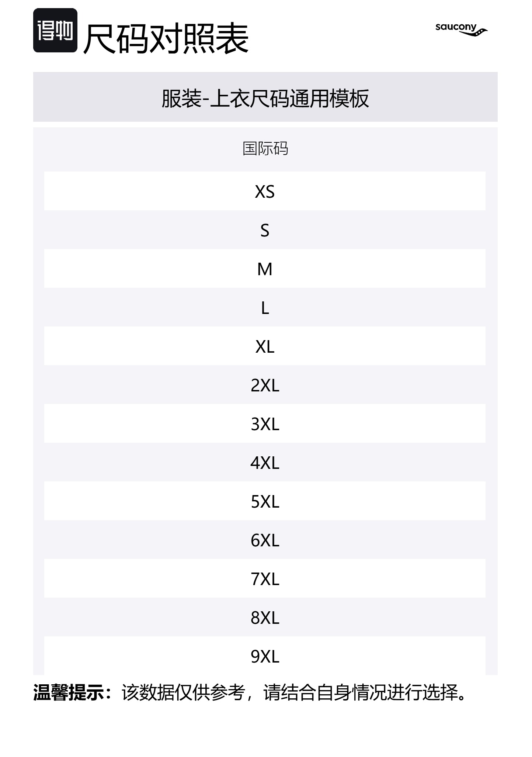532x757 pixels.
Task: Select the 服装-上衣尺码通用模板 header banner
Action: click(265, 98)
